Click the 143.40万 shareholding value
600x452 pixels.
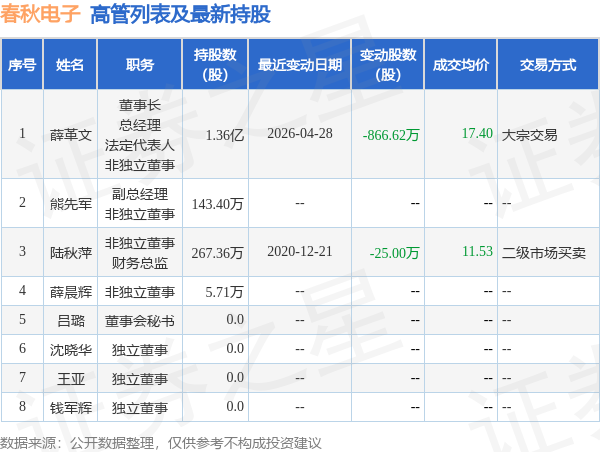click(x=217, y=204)
